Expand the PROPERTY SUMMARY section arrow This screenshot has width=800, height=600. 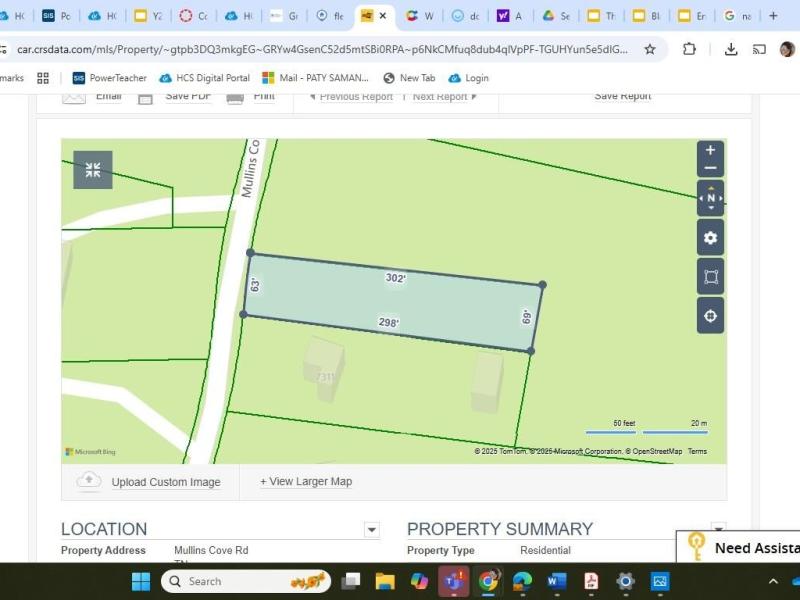click(718, 527)
